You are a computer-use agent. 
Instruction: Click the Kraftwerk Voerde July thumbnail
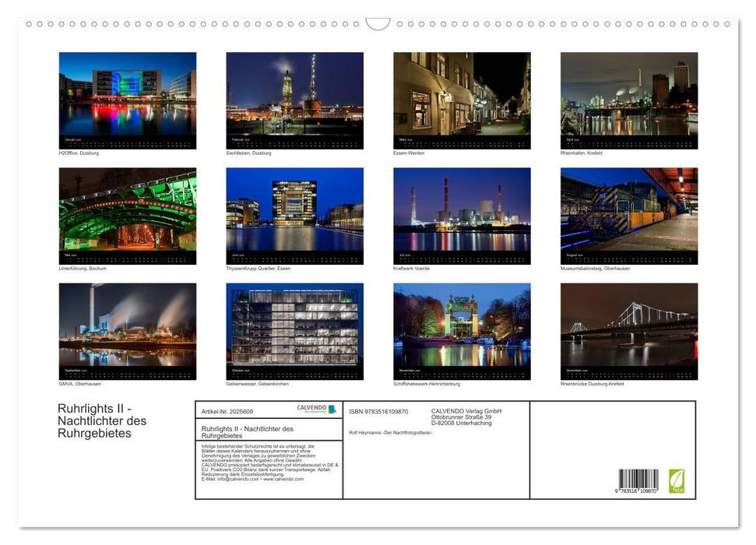pyautogui.click(x=463, y=216)
